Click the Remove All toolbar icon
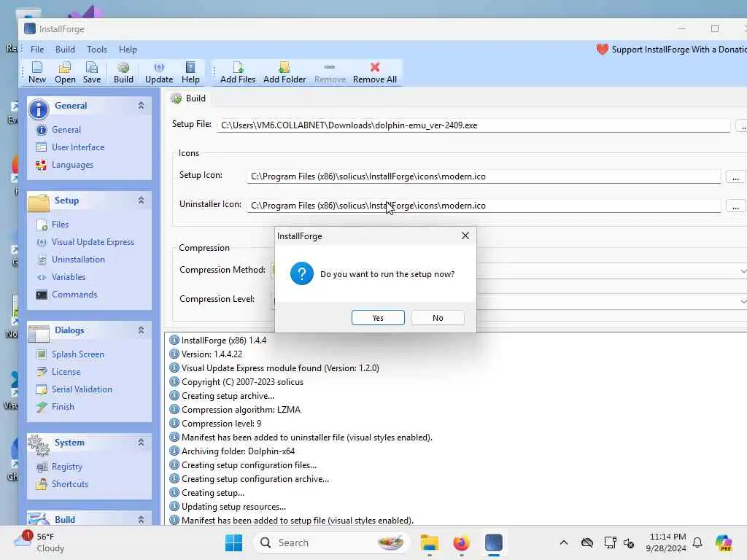This screenshot has width=747, height=560. pyautogui.click(x=375, y=72)
